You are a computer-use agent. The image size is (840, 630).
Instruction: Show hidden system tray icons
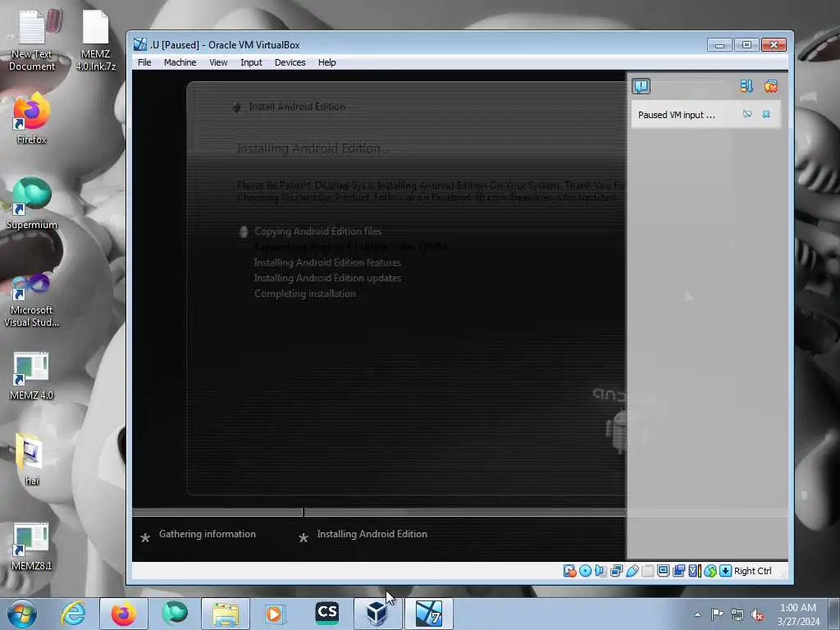click(697, 614)
